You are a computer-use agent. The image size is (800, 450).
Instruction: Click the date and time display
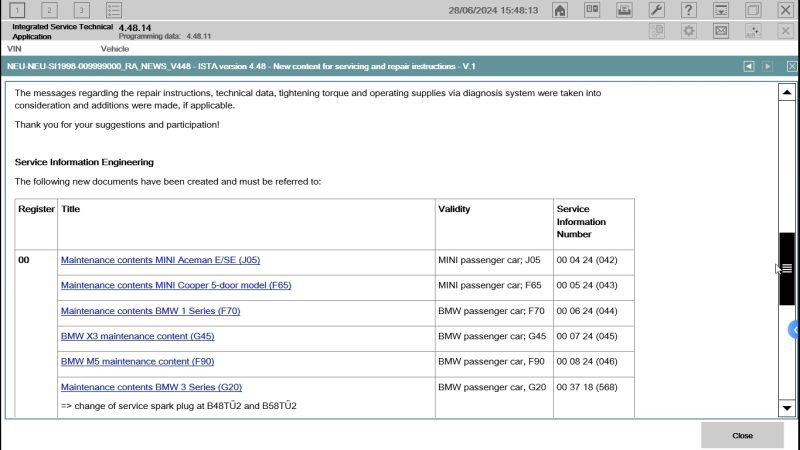(x=493, y=10)
